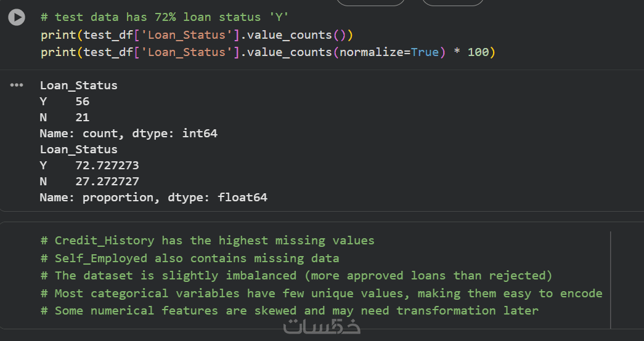
Task: Click the N 21 count output row
Action: (65, 118)
